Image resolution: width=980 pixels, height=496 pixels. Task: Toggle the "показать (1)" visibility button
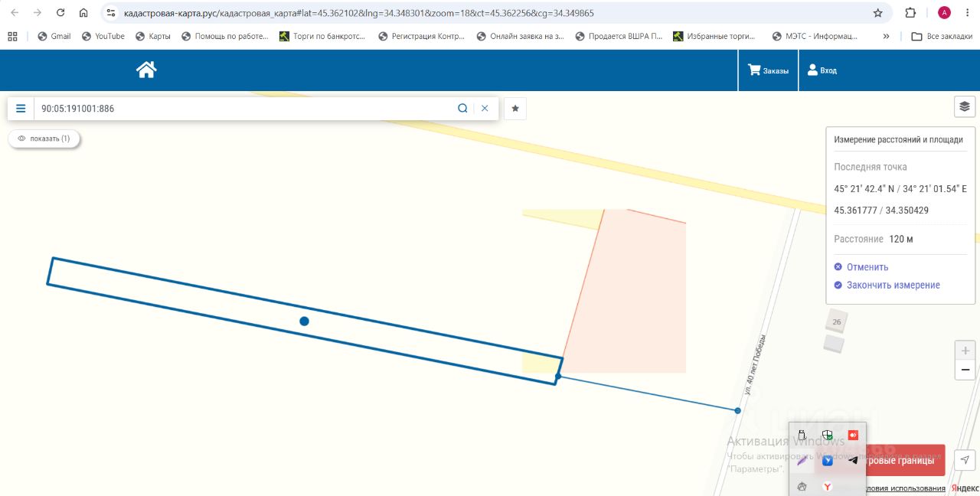pyautogui.click(x=44, y=139)
